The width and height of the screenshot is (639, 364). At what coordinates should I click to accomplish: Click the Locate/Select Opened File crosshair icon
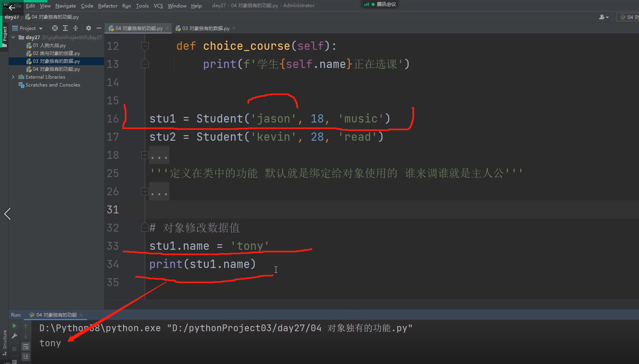[x=55, y=28]
